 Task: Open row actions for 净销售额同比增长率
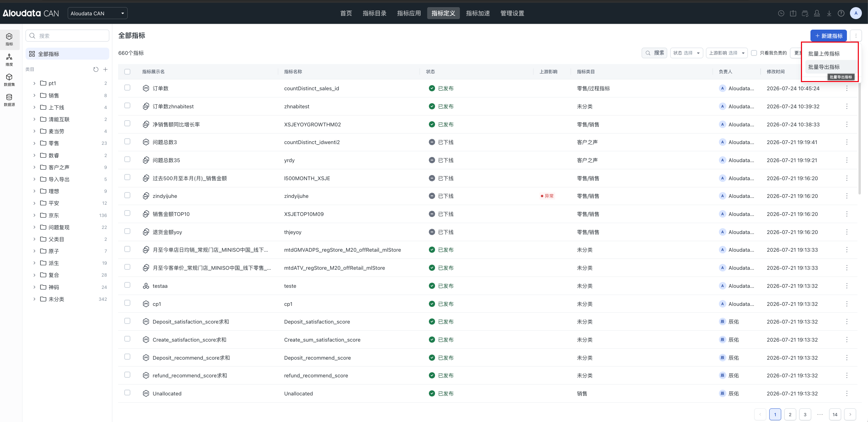pyautogui.click(x=847, y=124)
